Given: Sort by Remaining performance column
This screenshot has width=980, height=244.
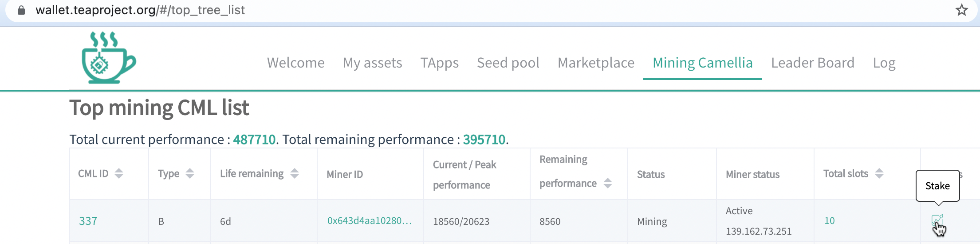Looking at the screenshot, I should click(x=608, y=183).
